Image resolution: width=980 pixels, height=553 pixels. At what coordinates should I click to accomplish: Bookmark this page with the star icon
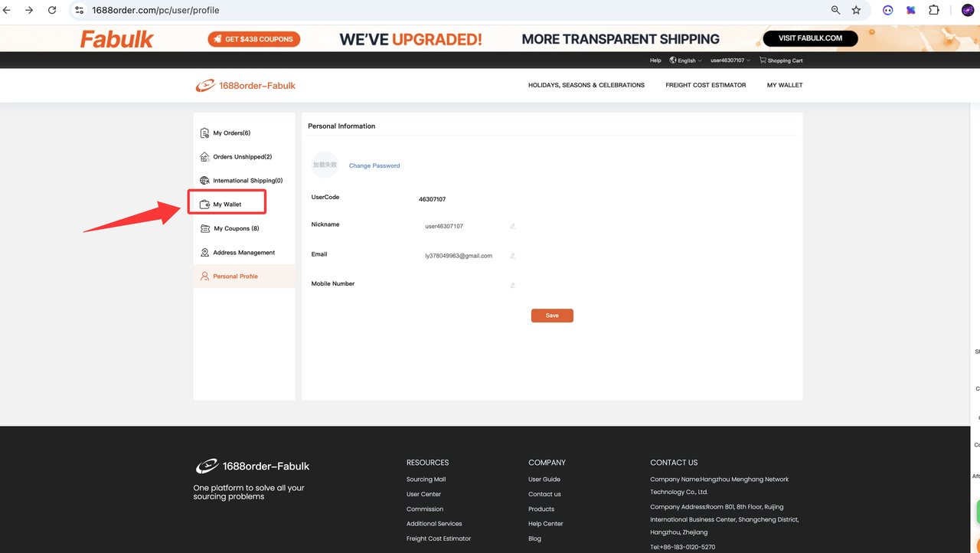(x=856, y=10)
